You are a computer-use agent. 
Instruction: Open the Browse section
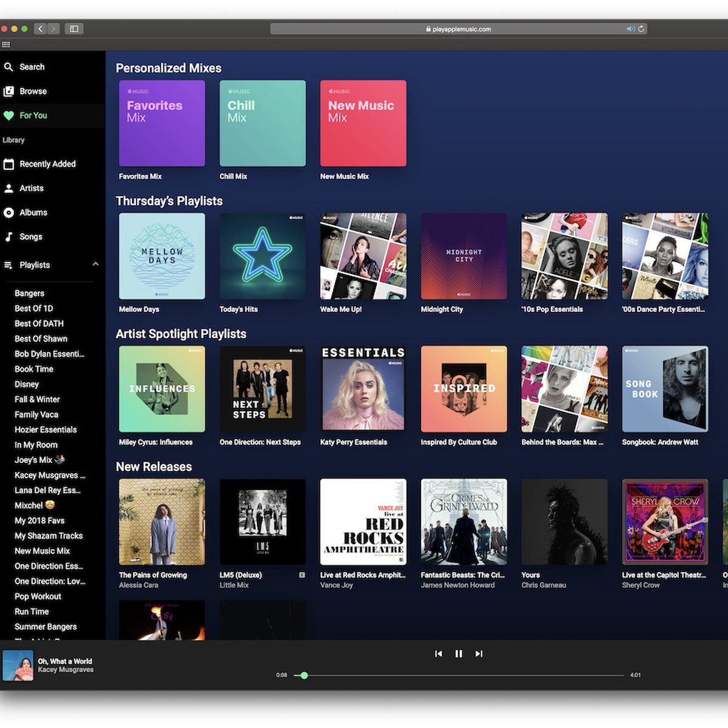[10, 91]
